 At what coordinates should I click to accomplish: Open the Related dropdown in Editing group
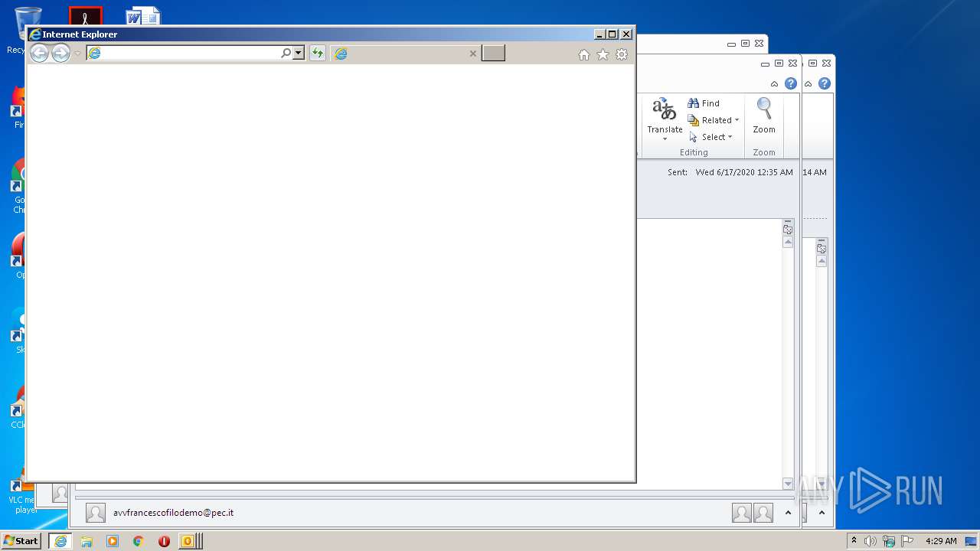pos(714,120)
